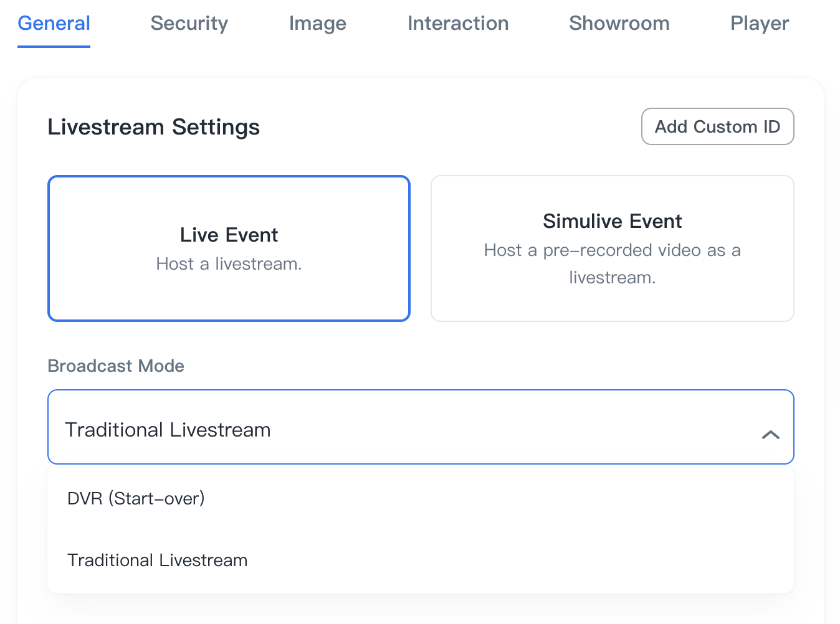Select the General tab
This screenshot has height=624, width=840.
click(x=54, y=24)
